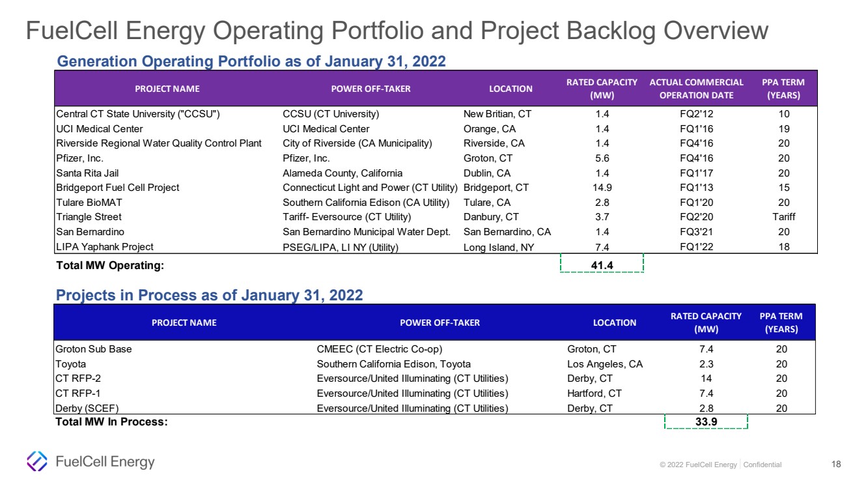Select the PPA term 15 for Bridgeport

pos(784,188)
